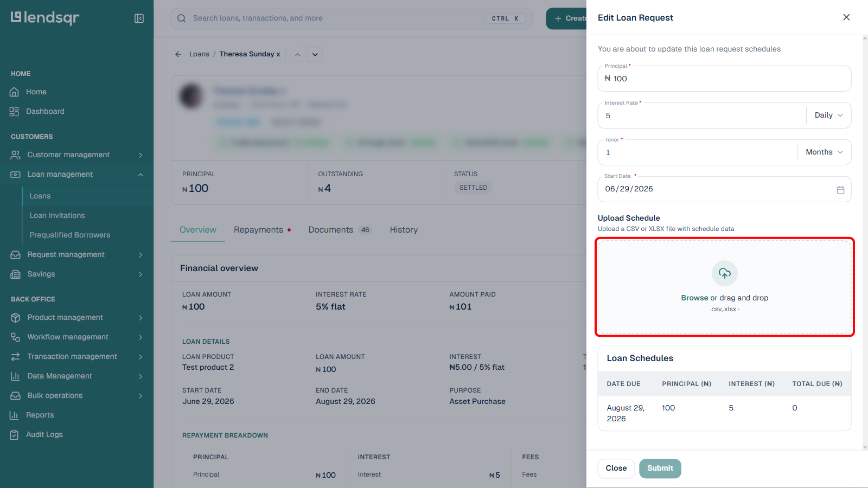Screen dimensions: 868x488
Task: Click the Submit button
Action: point(660,468)
